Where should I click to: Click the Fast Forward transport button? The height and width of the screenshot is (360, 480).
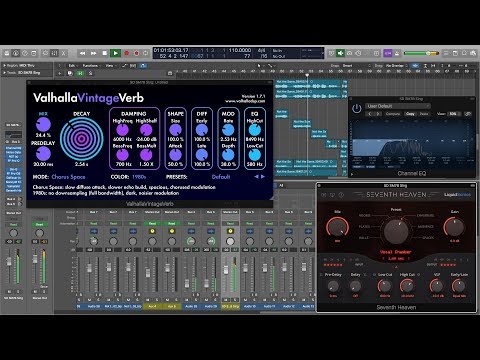94,53
